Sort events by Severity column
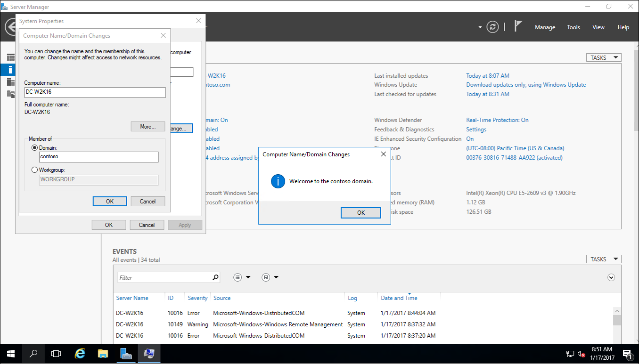Screen dimensions: 639x364 (197, 298)
